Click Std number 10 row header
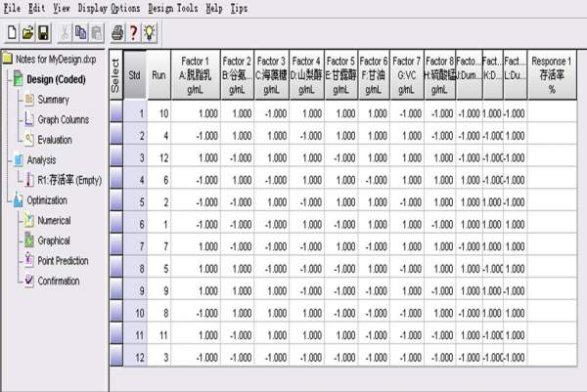587x392 pixels. [135, 313]
